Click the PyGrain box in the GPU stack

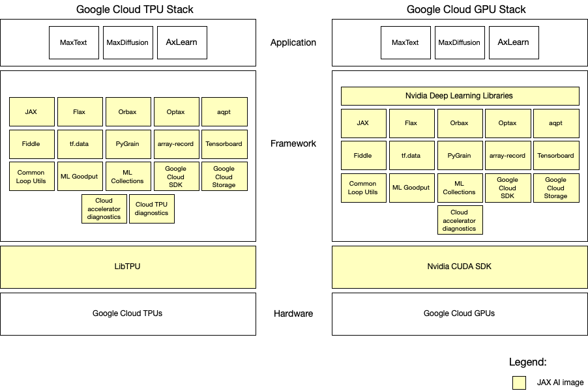click(460, 156)
